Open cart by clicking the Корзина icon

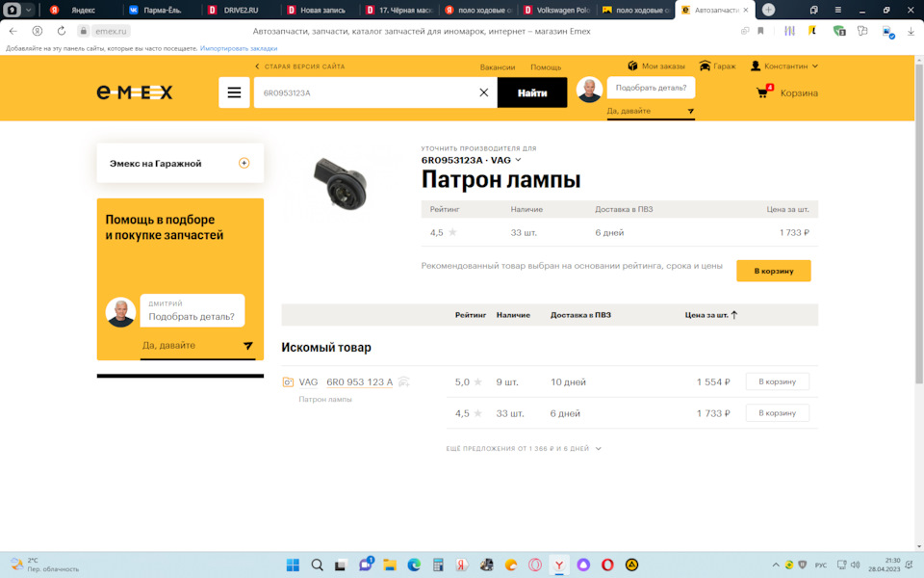[x=763, y=92]
